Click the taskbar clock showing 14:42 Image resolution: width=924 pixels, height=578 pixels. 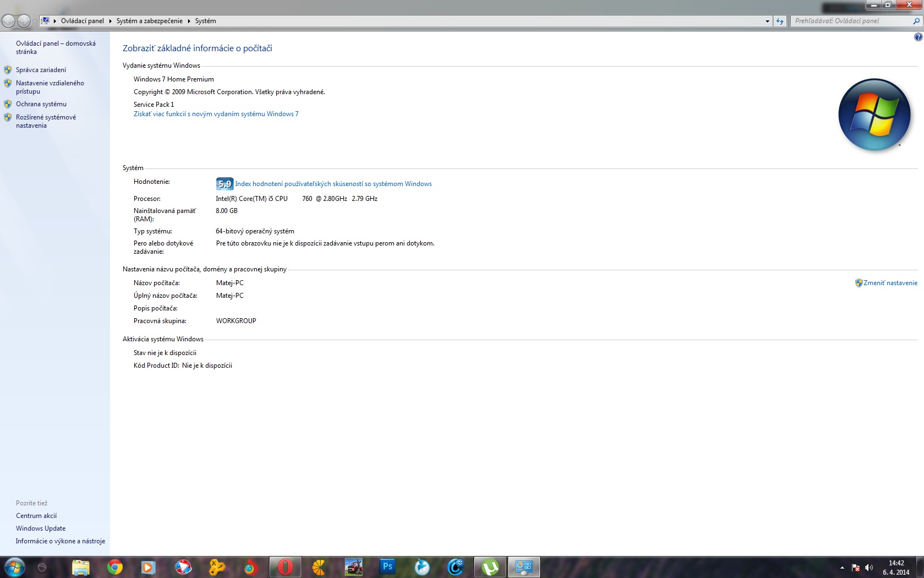896,568
